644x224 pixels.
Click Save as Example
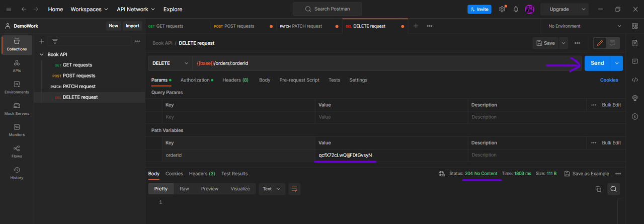pos(587,174)
